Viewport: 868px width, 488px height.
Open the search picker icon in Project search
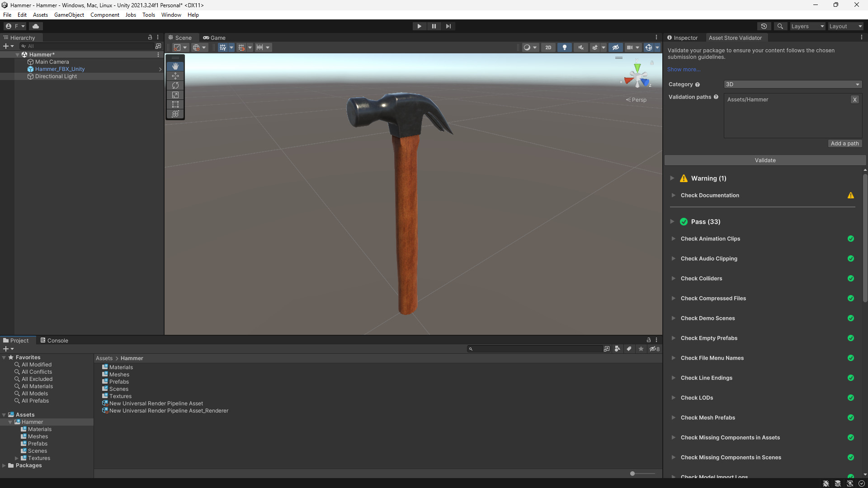tap(607, 349)
